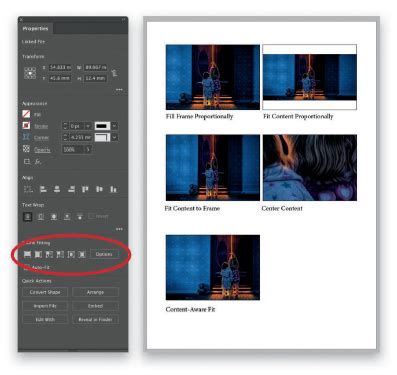Click the reference point grid in Transform
This screenshot has width=397, height=375.
click(x=30, y=73)
